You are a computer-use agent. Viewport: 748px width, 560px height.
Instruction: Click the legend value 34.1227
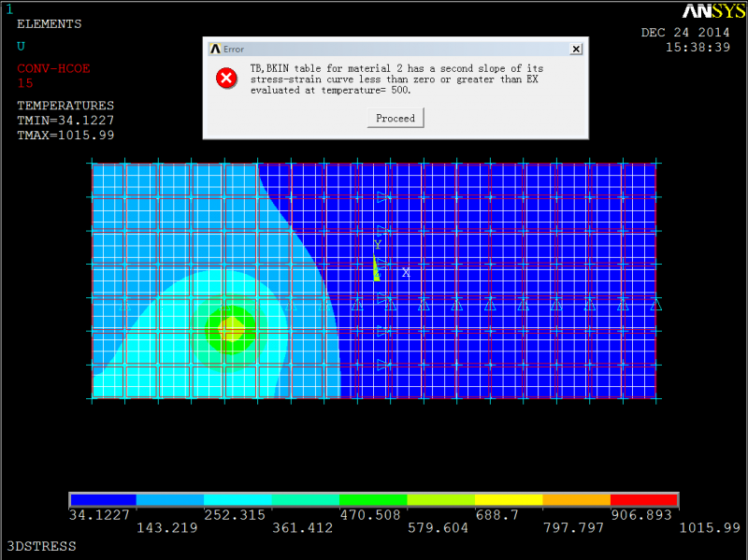[x=99, y=515]
